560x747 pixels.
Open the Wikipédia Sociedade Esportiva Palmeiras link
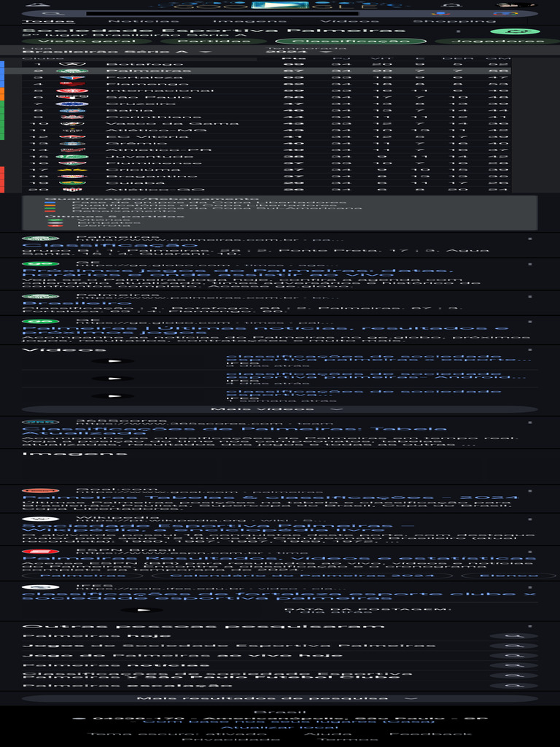click(217, 527)
